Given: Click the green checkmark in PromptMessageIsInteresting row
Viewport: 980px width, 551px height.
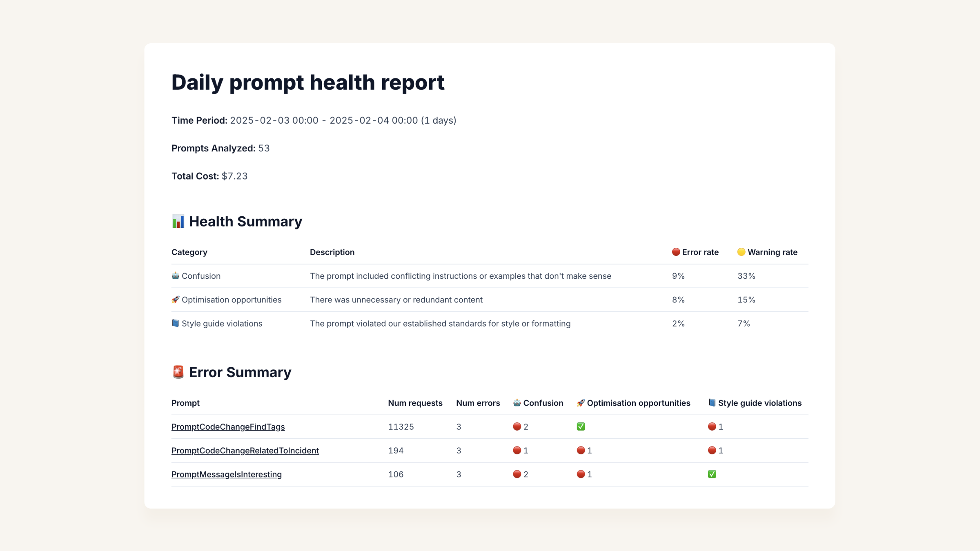Looking at the screenshot, I should pos(712,474).
